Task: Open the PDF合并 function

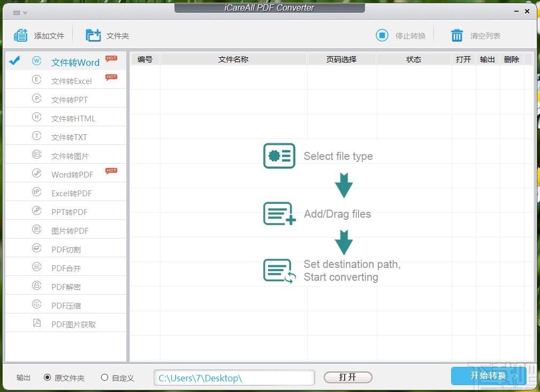Action: pos(66,266)
